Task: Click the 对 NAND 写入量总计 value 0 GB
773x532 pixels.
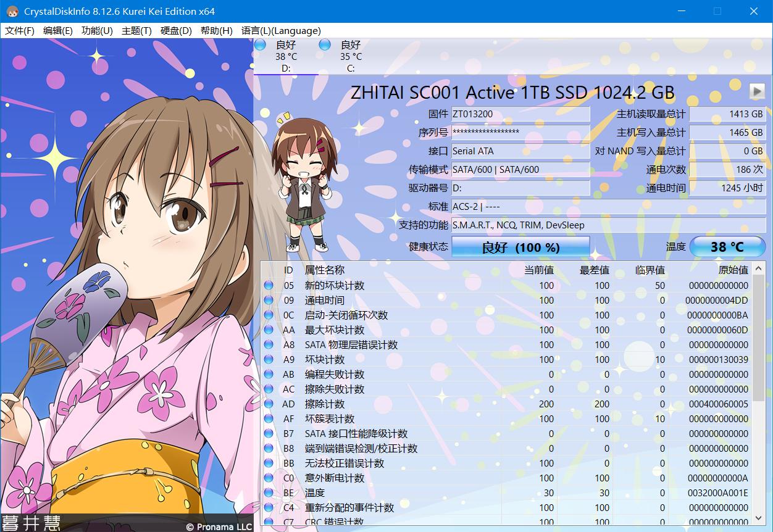Action: [727, 151]
